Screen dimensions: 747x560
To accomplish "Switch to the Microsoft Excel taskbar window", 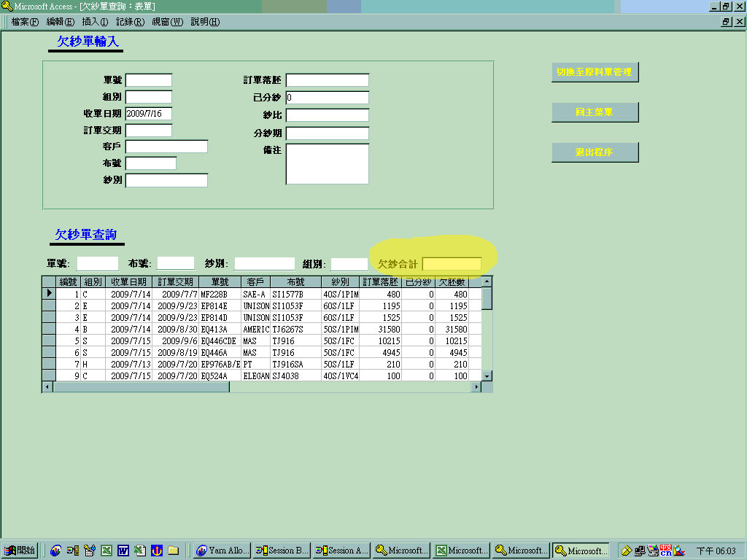I will 461,551.
